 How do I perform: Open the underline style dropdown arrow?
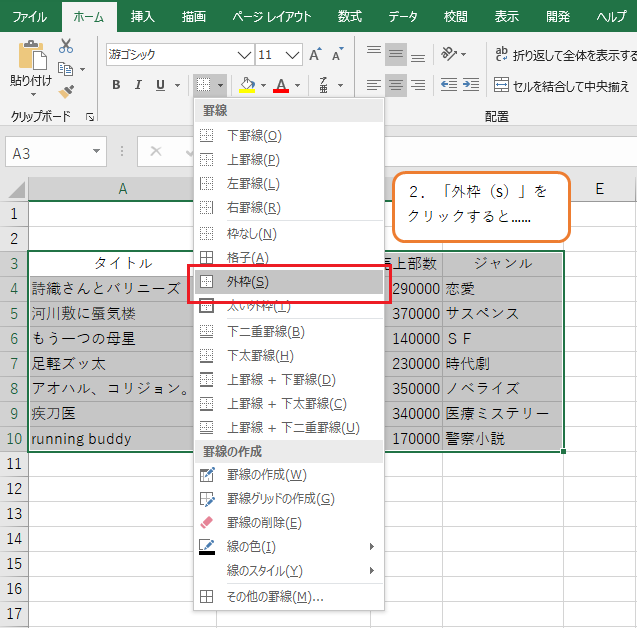[x=178, y=85]
